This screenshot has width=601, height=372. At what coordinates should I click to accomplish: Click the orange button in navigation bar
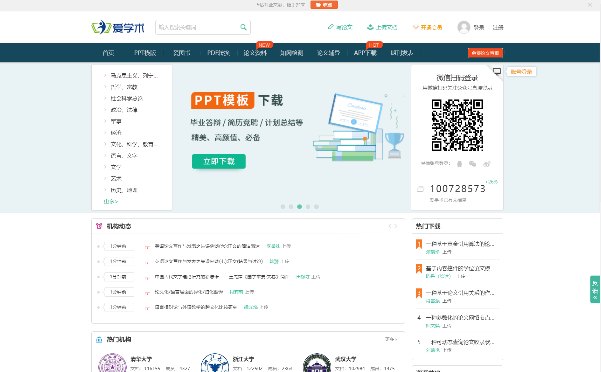[x=485, y=53]
